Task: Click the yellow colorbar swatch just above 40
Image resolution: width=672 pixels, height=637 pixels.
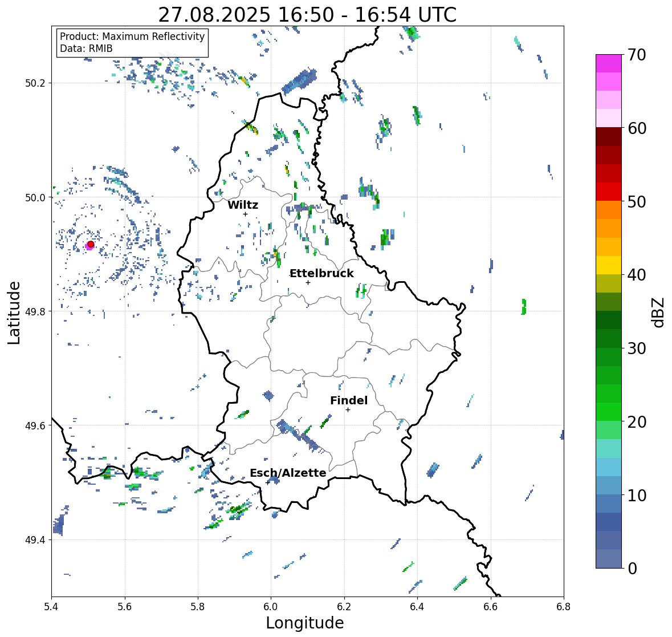Action: click(x=609, y=265)
